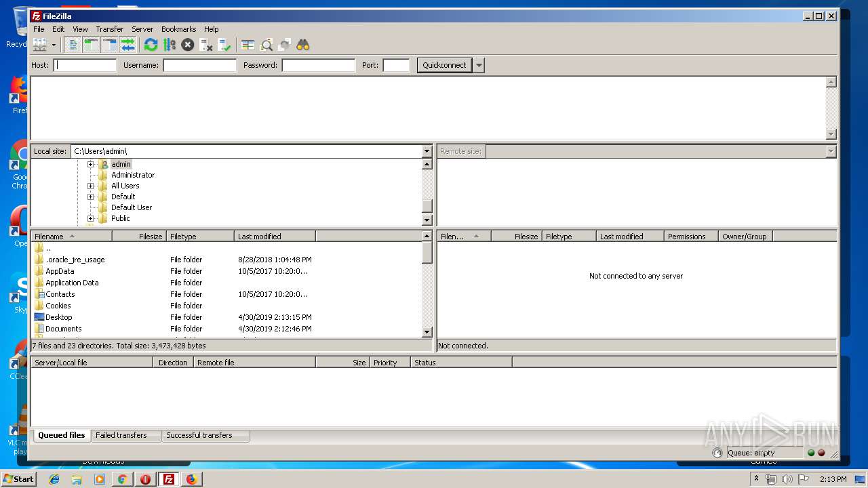
Task: Open the Server menu
Action: tap(142, 29)
